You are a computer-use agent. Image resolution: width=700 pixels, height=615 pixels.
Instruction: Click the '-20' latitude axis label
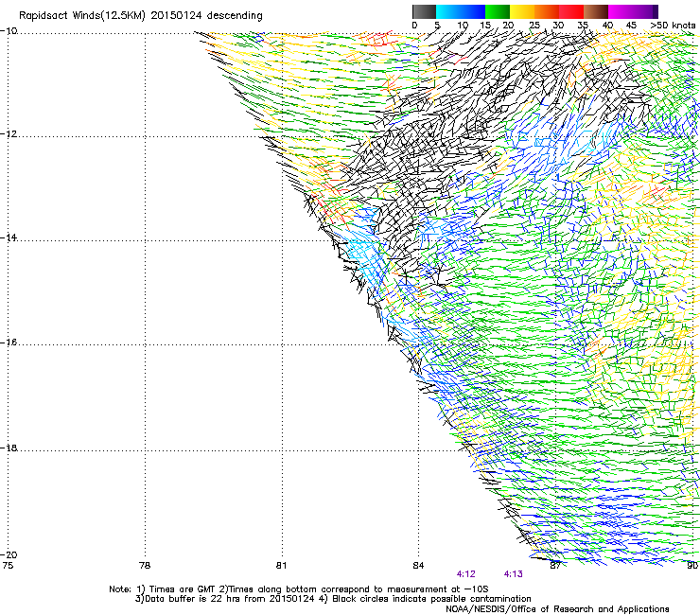coord(9,554)
